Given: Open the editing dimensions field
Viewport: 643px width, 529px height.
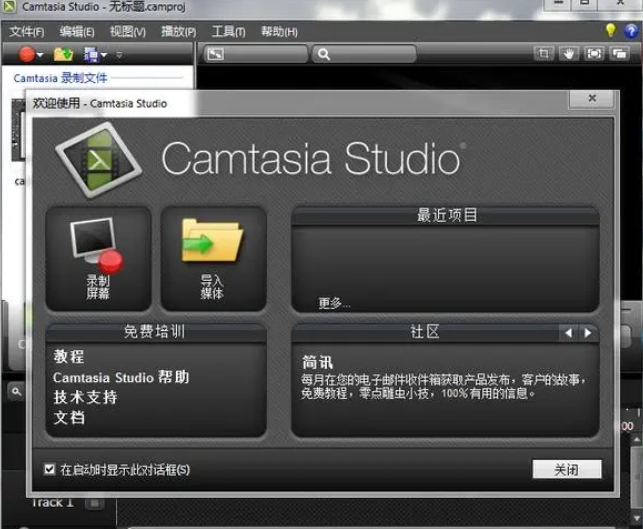Looking at the screenshot, I should pyautogui.click(x=255, y=54).
